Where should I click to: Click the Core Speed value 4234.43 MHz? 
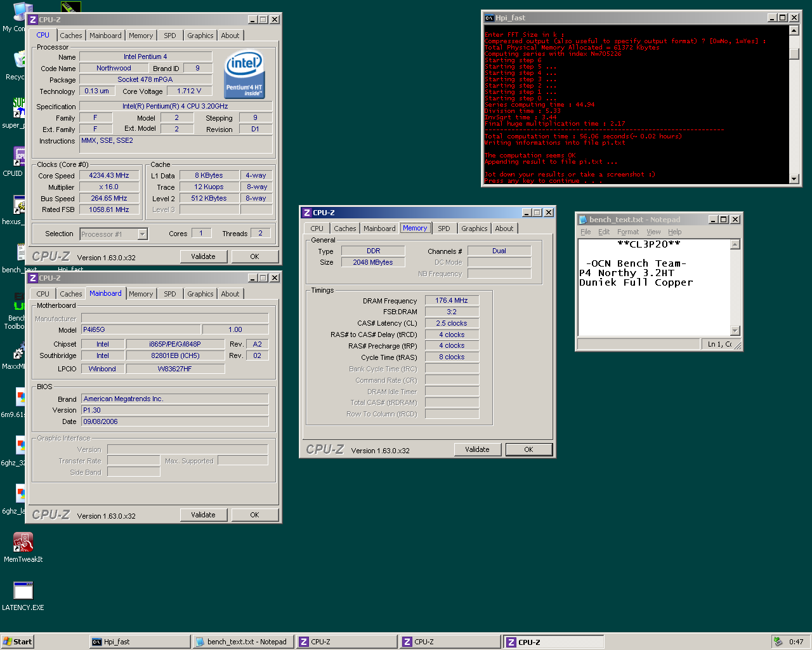pyautogui.click(x=109, y=176)
